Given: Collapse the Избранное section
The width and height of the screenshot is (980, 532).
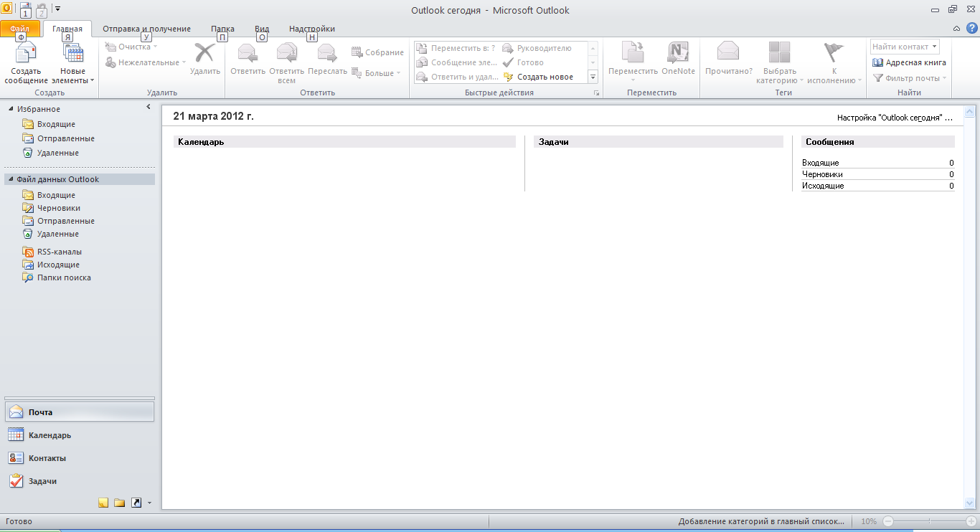Looking at the screenshot, I should (11, 109).
